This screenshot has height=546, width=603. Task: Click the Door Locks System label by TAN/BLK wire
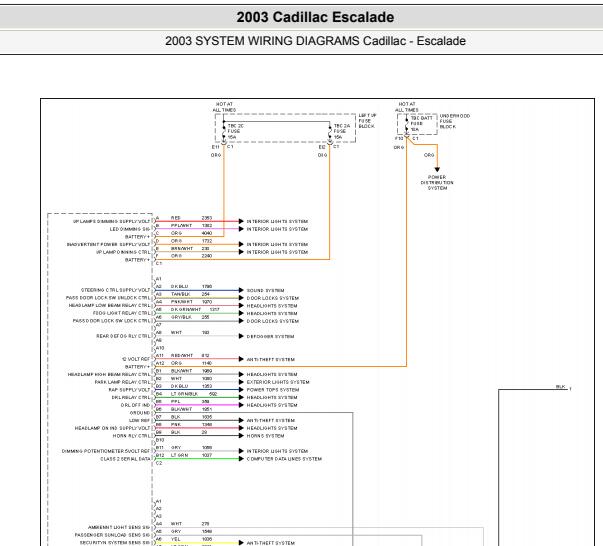273,298
